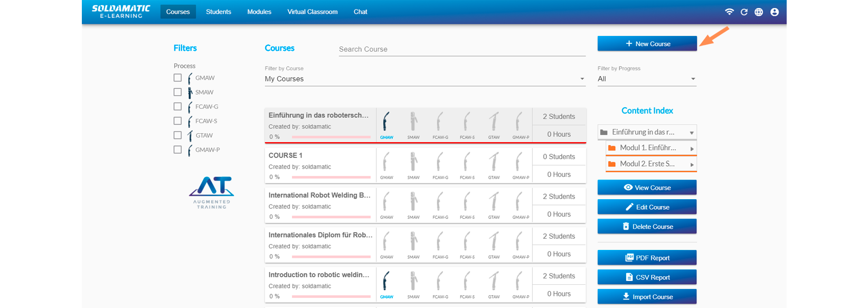The width and height of the screenshot is (868, 308).
Task: Click the Search Course input field
Action: [461, 49]
